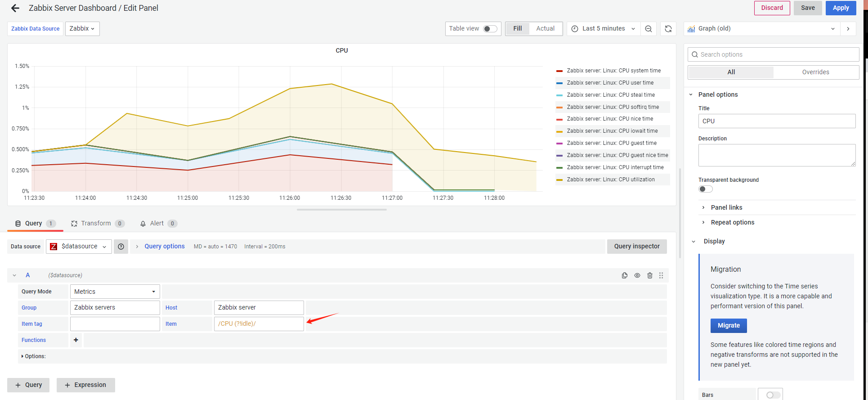The height and width of the screenshot is (400, 868).
Task: Open the $datasource data source dropdown
Action: tap(79, 247)
